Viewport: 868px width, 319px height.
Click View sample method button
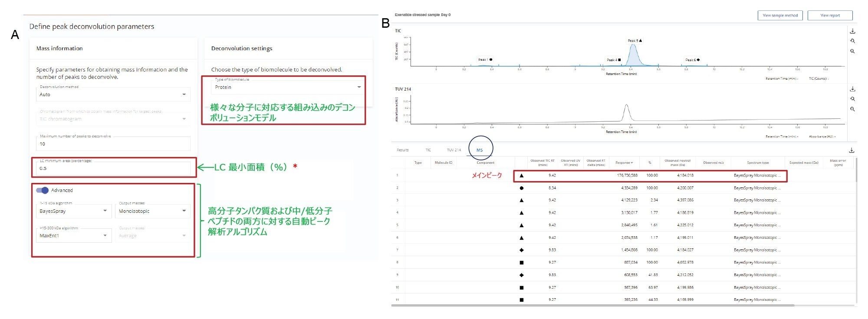(x=780, y=15)
